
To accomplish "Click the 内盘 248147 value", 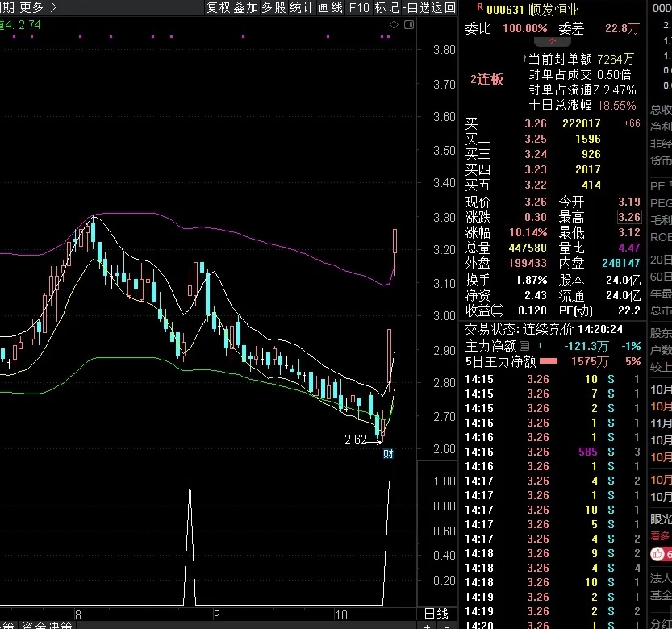I will pos(621,263).
